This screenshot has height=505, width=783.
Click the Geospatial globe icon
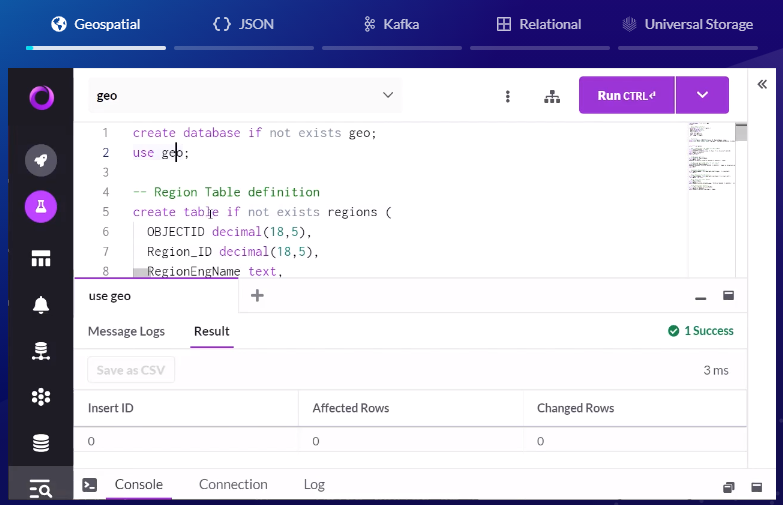coord(59,24)
